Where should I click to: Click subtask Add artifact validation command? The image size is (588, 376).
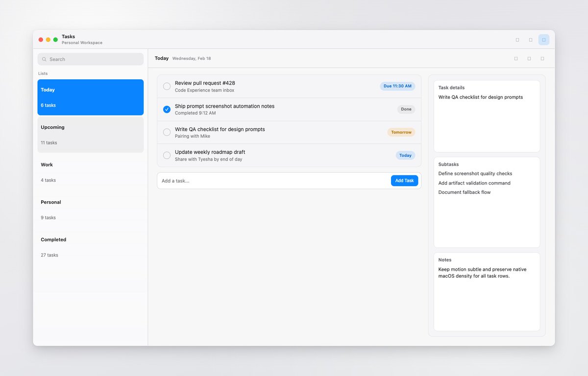coord(474,183)
